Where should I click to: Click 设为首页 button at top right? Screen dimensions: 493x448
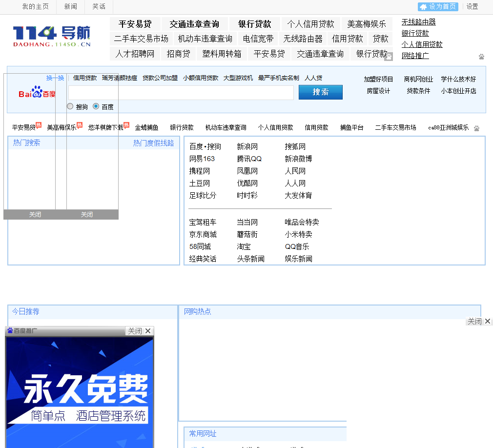click(x=438, y=7)
